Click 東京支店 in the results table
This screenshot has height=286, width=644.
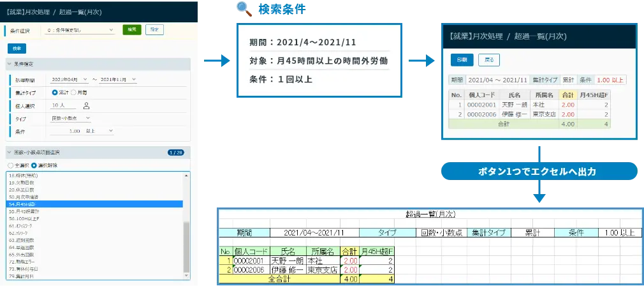(x=544, y=114)
